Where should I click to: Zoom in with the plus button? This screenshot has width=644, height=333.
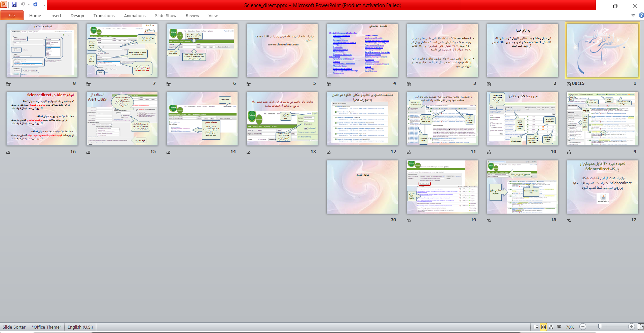[632, 327]
